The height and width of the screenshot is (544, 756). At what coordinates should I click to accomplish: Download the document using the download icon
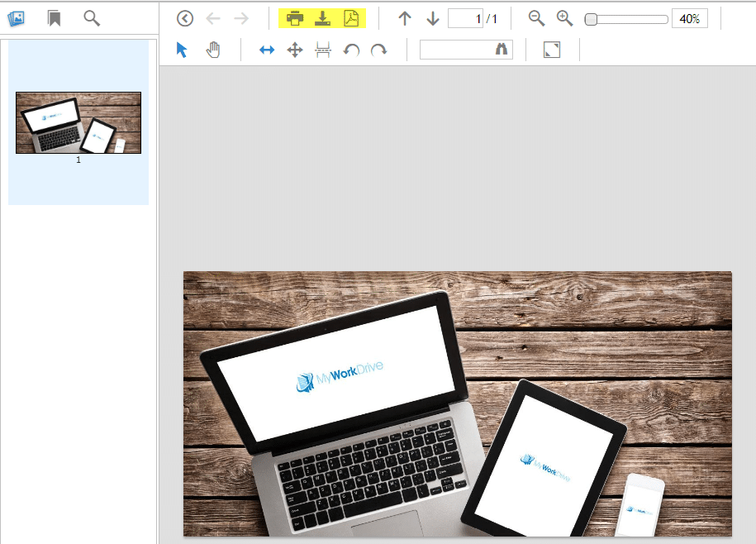pos(323,19)
